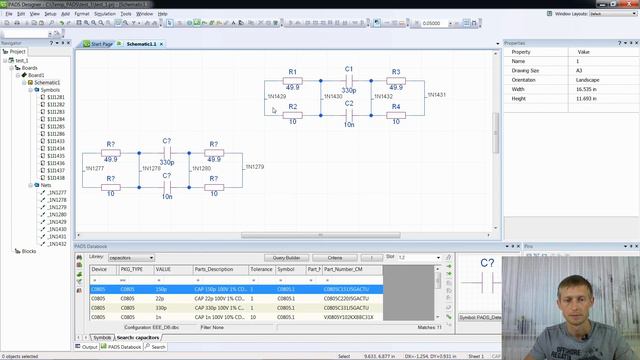Image resolution: width=640 pixels, height=360 pixels.
Task: Click the Criteria button
Action: pyautogui.click(x=335, y=258)
